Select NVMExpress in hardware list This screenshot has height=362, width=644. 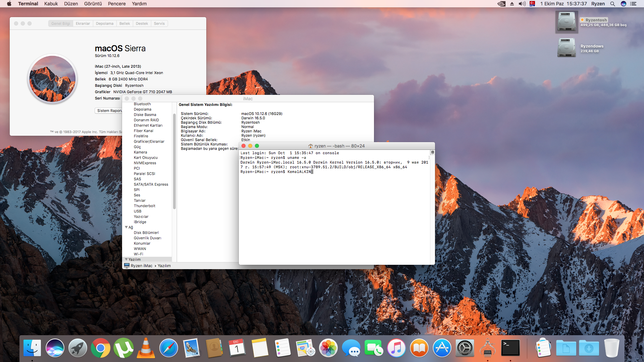[x=145, y=163]
